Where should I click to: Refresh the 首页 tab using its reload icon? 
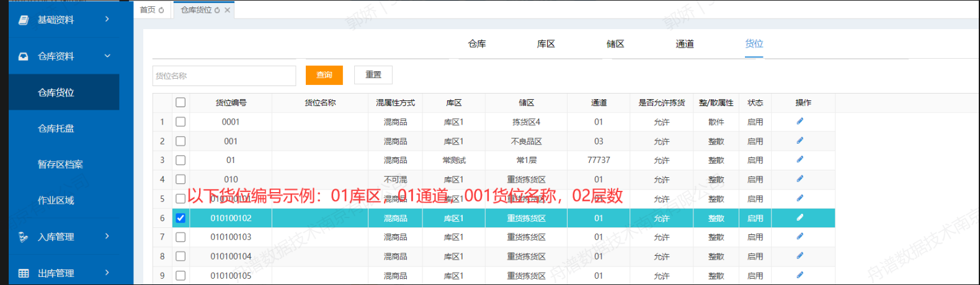pos(161,10)
